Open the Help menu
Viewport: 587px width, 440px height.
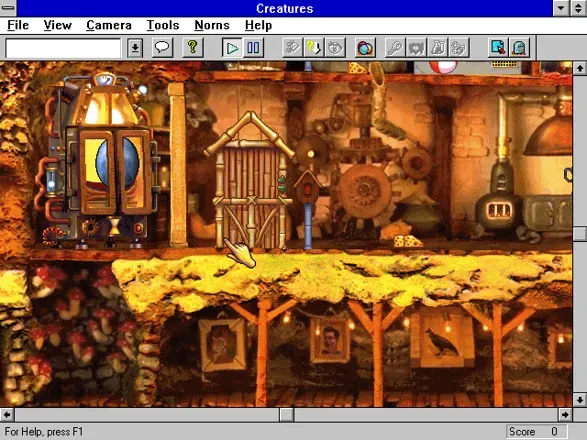258,25
